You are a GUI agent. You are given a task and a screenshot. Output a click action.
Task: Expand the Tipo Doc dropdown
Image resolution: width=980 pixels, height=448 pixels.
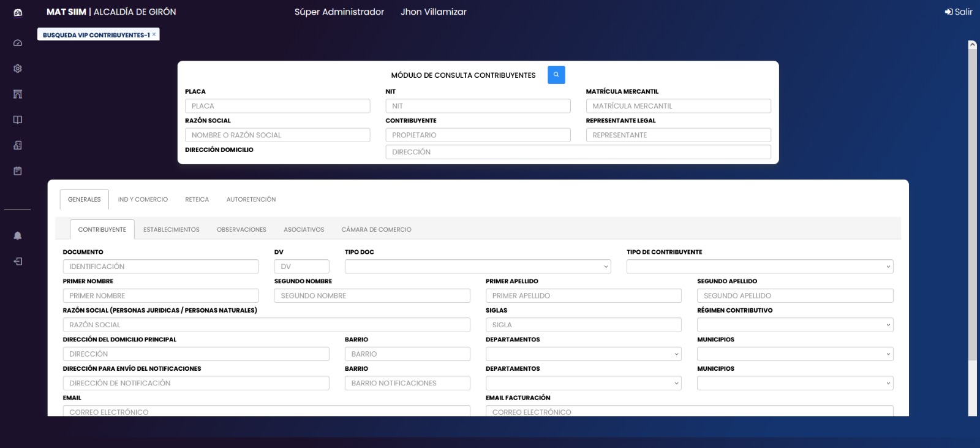point(478,267)
